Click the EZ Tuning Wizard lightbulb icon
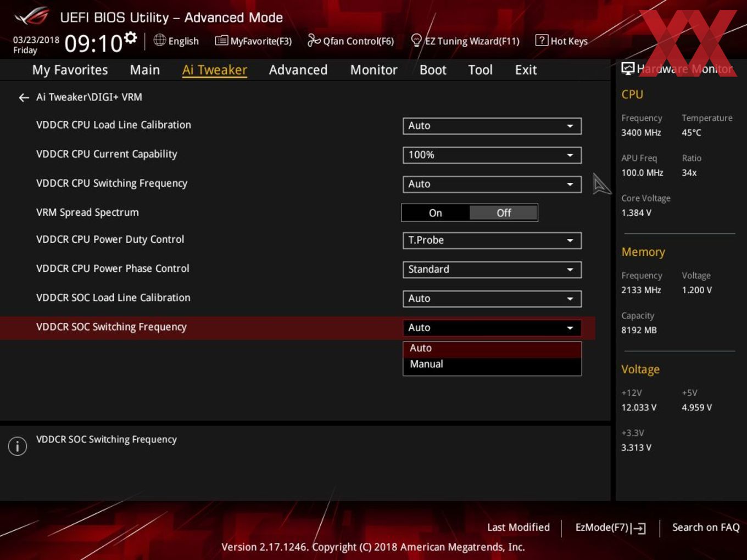 [x=416, y=40]
